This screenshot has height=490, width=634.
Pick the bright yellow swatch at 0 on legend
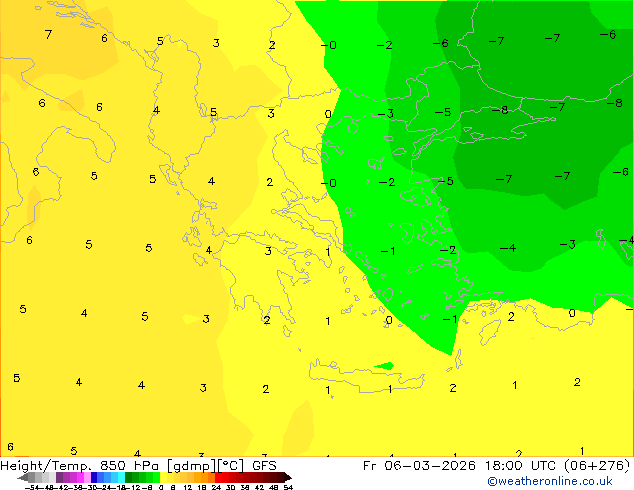click(x=163, y=477)
